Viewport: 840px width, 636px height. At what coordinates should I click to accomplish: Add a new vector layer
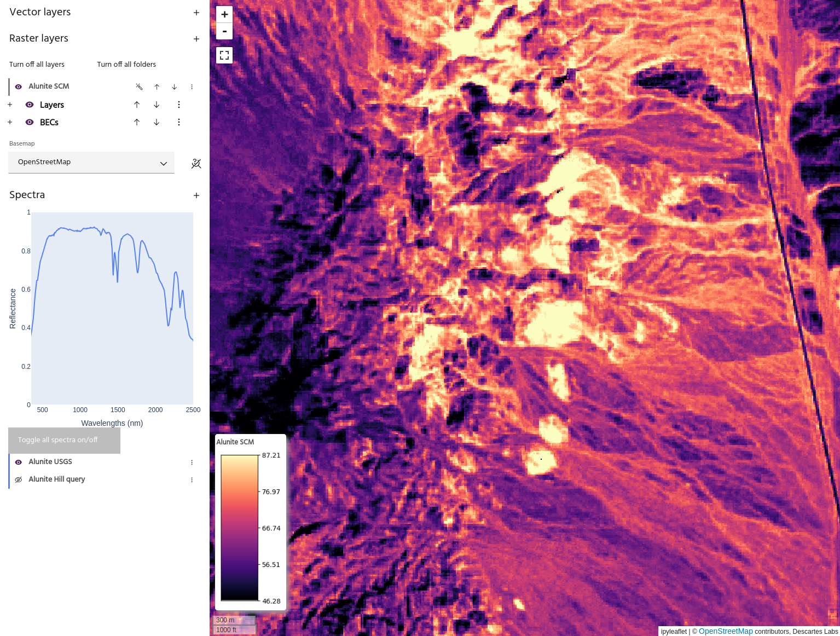coord(196,13)
